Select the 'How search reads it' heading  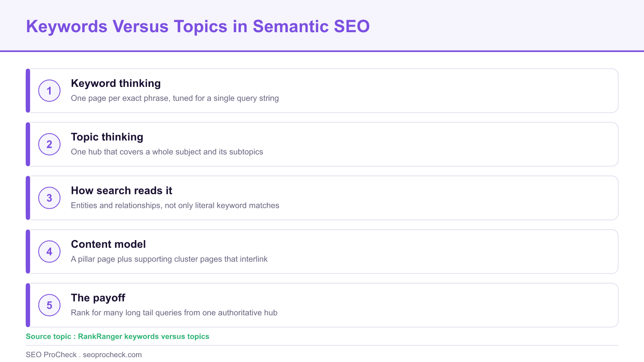pyautogui.click(x=122, y=191)
